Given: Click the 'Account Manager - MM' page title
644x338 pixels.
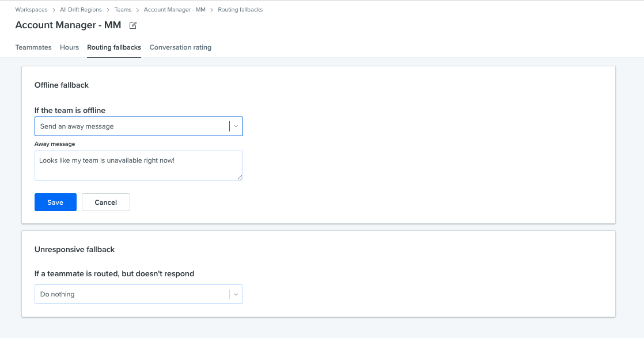Looking at the screenshot, I should (x=68, y=25).
